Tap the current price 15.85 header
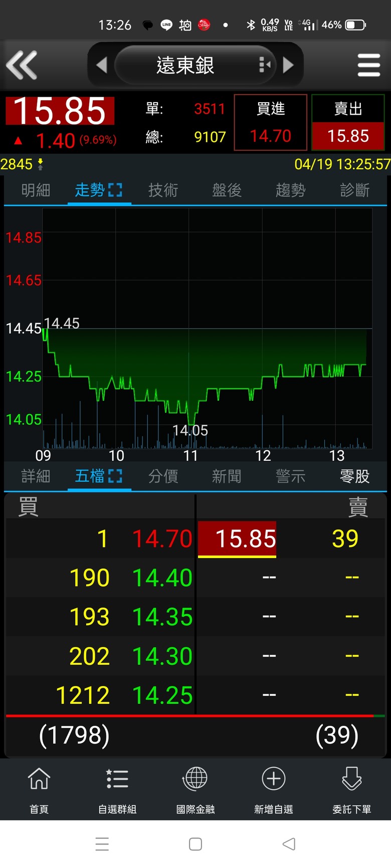The image size is (391, 868). point(60,111)
